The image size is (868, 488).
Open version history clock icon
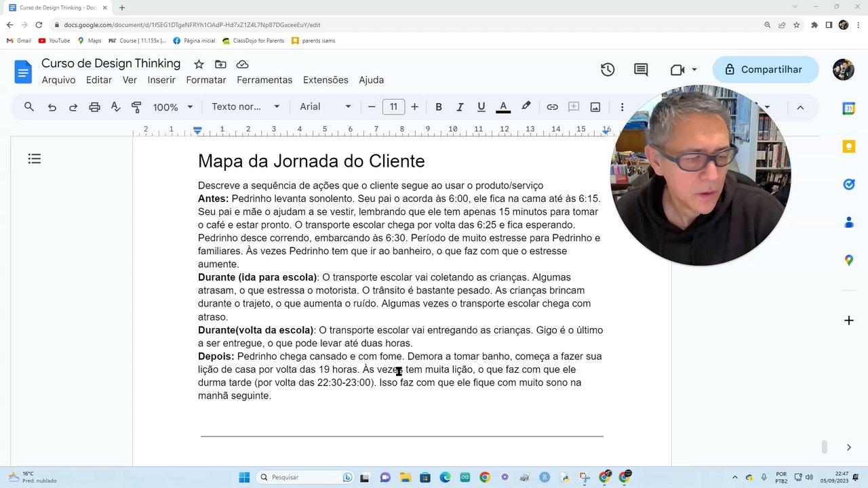click(x=608, y=70)
